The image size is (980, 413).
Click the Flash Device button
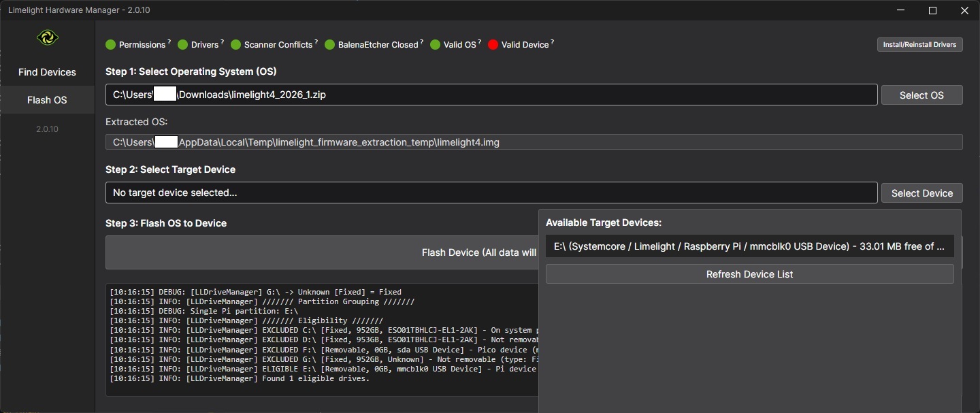point(321,252)
